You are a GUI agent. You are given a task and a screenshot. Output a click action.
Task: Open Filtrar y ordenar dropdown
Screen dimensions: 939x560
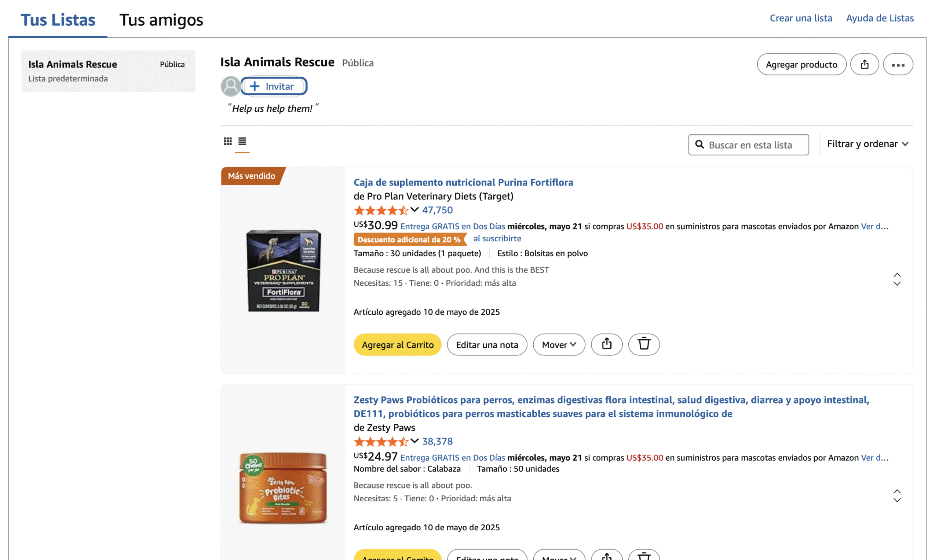867,144
